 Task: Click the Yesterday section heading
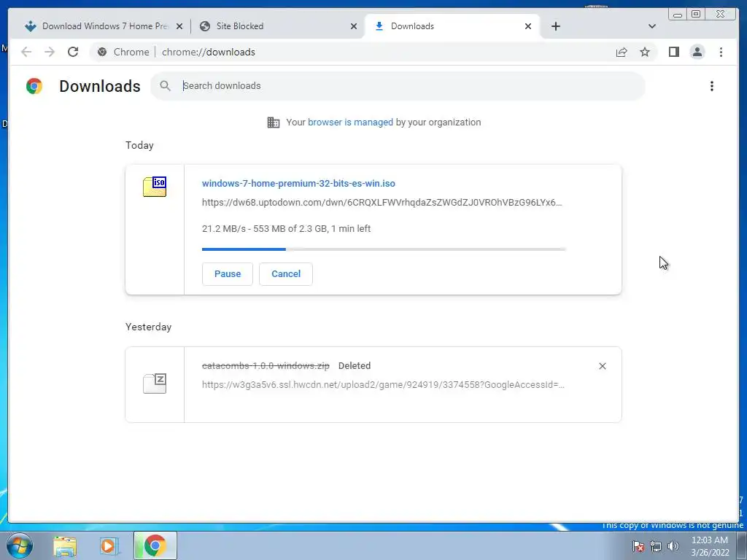[148, 327]
